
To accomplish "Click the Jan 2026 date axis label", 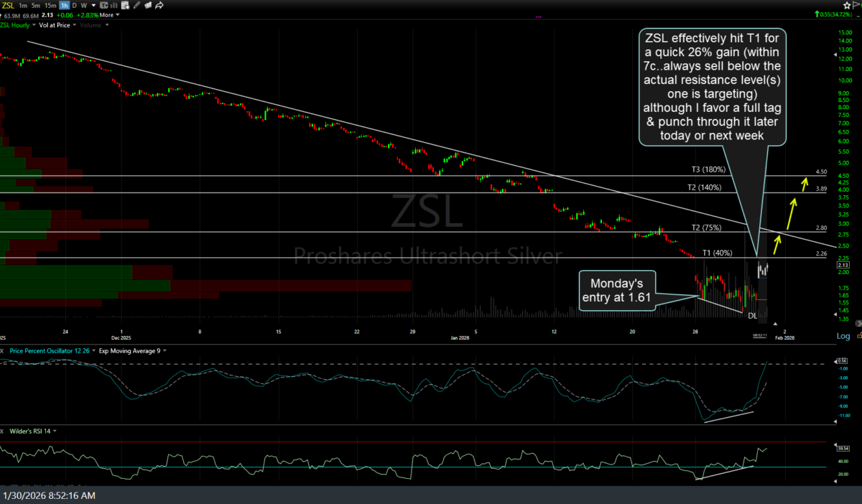I will point(460,336).
